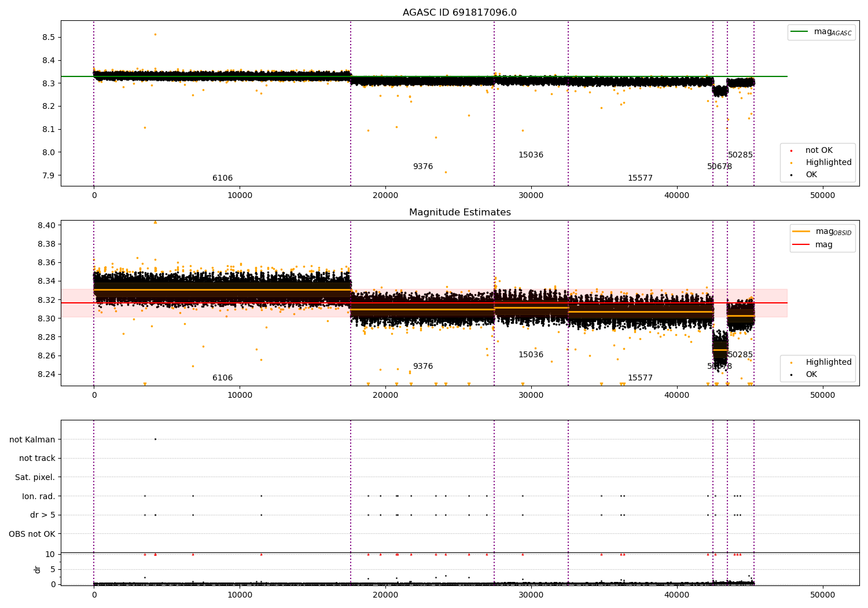Screen dimensions: 868x608
Task: Click the single dot on the not Kalman row
Action: click(155, 439)
